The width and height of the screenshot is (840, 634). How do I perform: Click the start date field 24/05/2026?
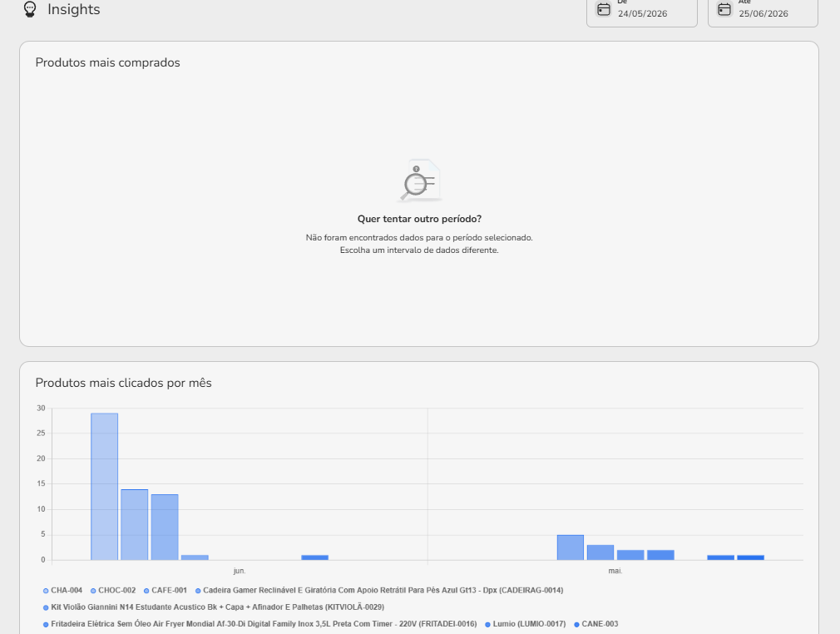(642, 11)
